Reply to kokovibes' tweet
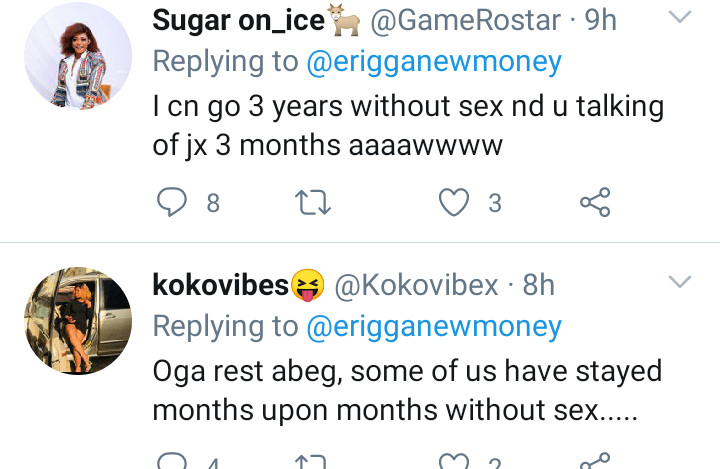Image resolution: width=720 pixels, height=469 pixels. (173, 461)
